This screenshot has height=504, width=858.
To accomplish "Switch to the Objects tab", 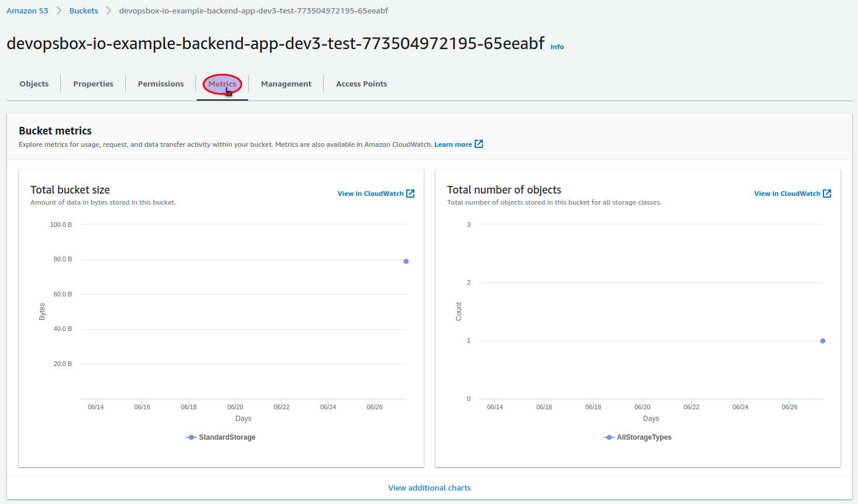I will 33,84.
